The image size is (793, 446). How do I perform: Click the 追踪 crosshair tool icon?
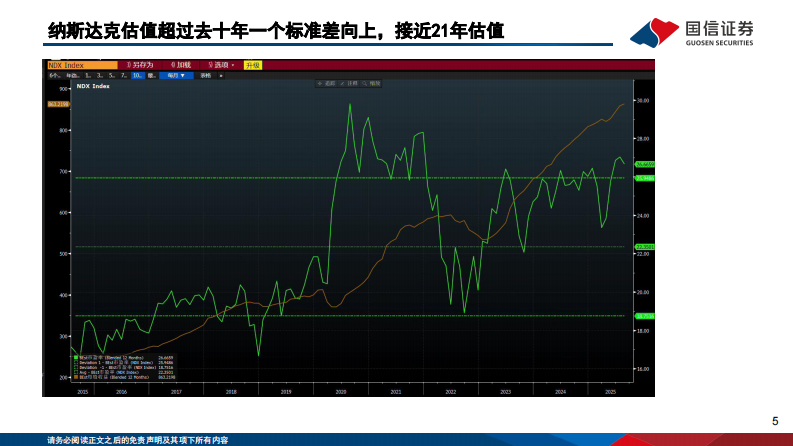pyautogui.click(x=322, y=84)
